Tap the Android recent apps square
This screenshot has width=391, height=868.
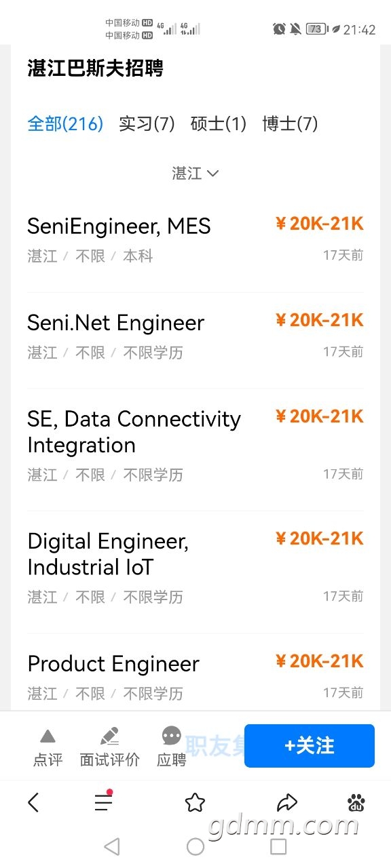tap(278, 846)
